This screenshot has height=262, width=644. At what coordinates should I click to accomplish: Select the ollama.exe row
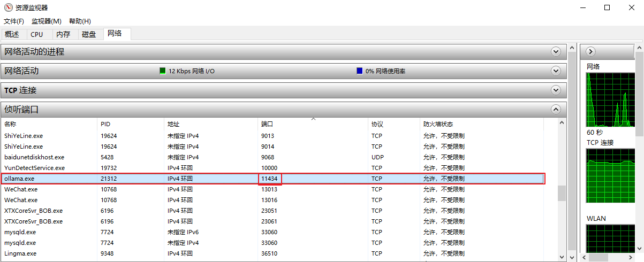click(272, 179)
